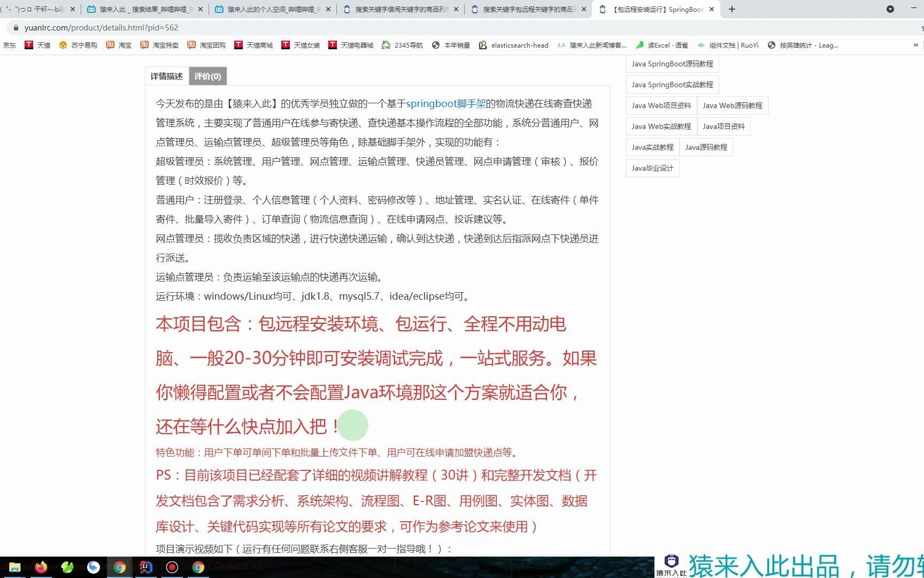Open Firefox from the taskbar
Image resolution: width=924 pixels, height=578 pixels.
click(x=41, y=568)
